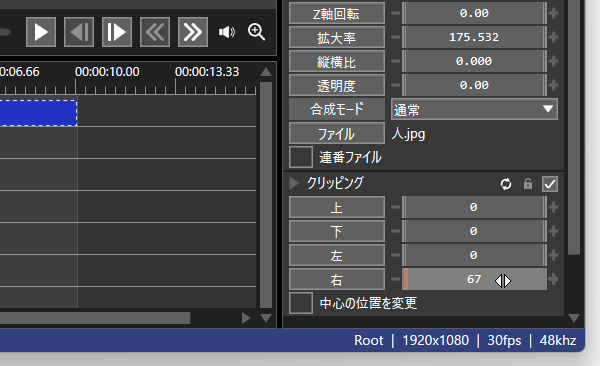The height and width of the screenshot is (366, 600).
Task: Enable the 中心の位置を変更 checkbox
Action: point(301,303)
